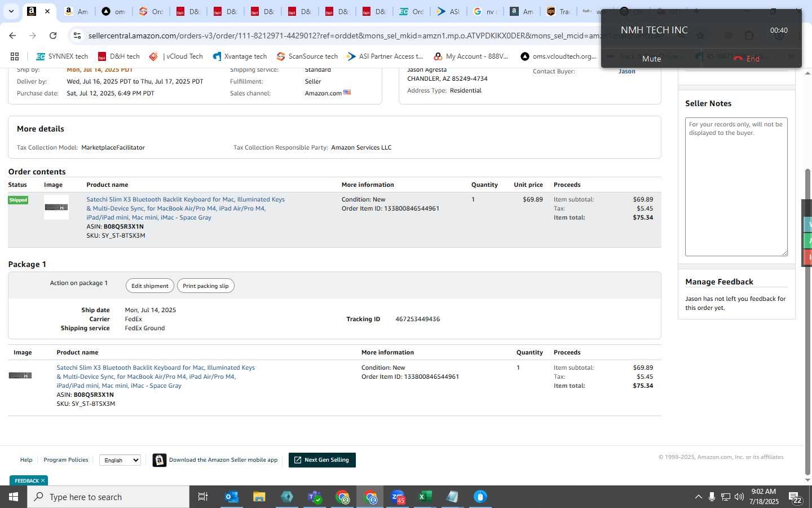Open ASI Partner Access bookmark
The height and width of the screenshot is (508, 812).
tap(385, 56)
